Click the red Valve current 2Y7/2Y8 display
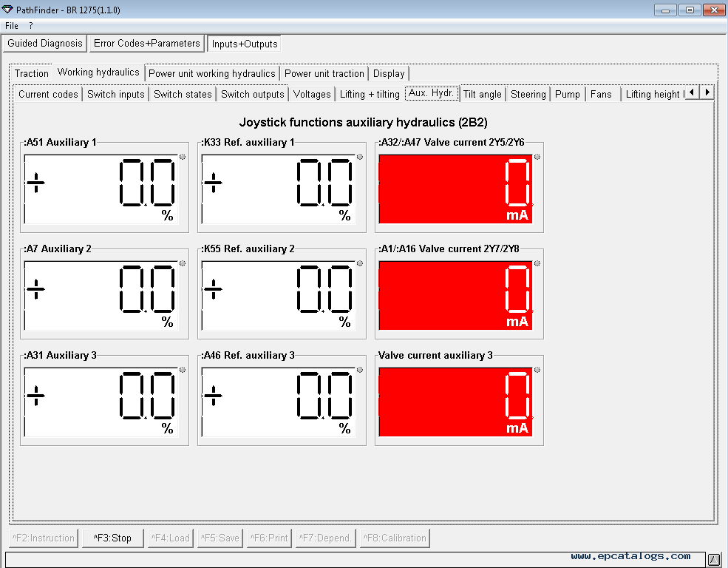The image size is (728, 568). pos(455,295)
